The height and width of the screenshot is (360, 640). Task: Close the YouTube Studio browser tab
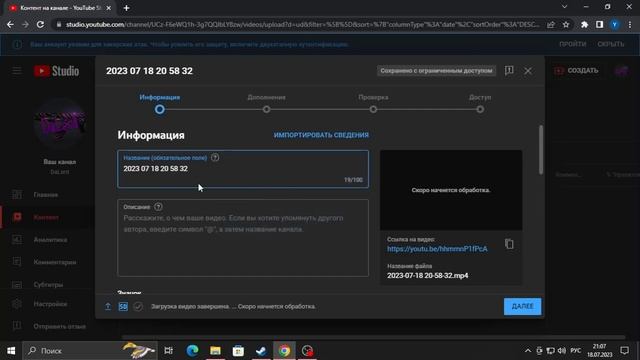(x=109, y=8)
